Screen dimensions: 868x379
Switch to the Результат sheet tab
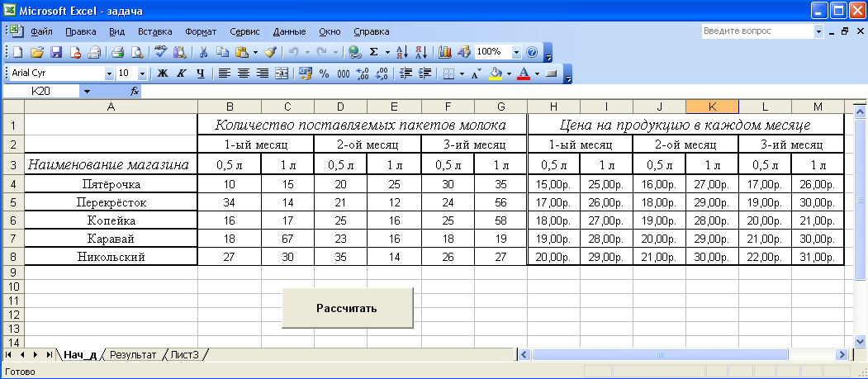pos(133,354)
